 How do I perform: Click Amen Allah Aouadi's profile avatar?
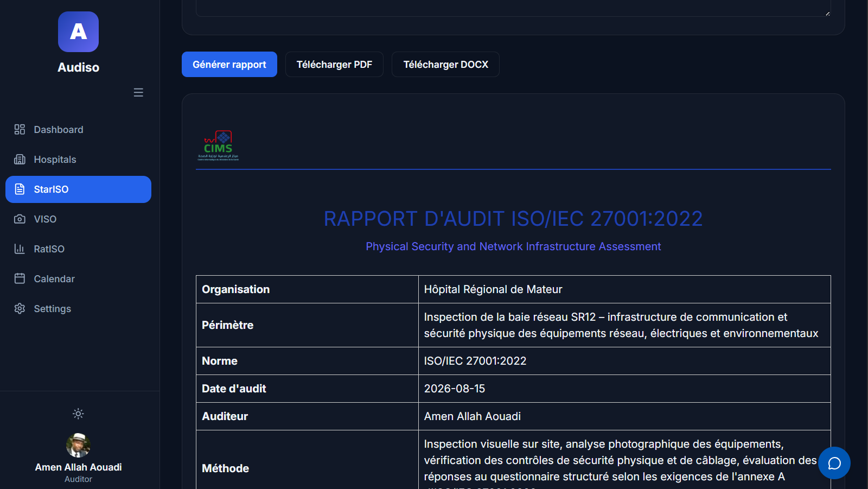click(78, 445)
